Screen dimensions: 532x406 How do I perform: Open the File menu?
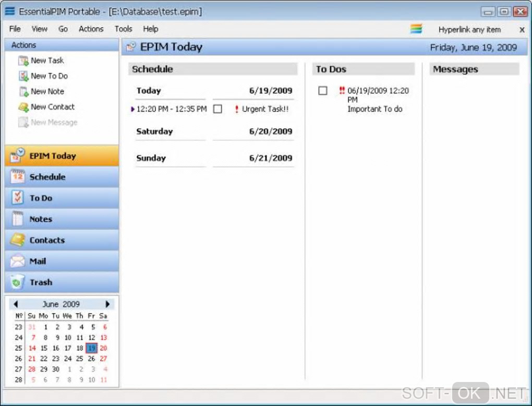(15, 29)
